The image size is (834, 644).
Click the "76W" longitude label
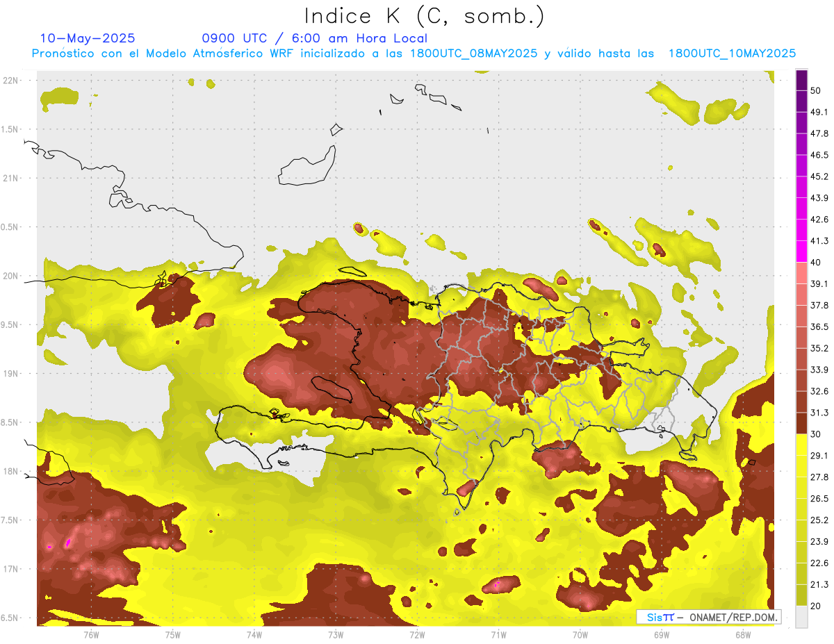(x=91, y=634)
